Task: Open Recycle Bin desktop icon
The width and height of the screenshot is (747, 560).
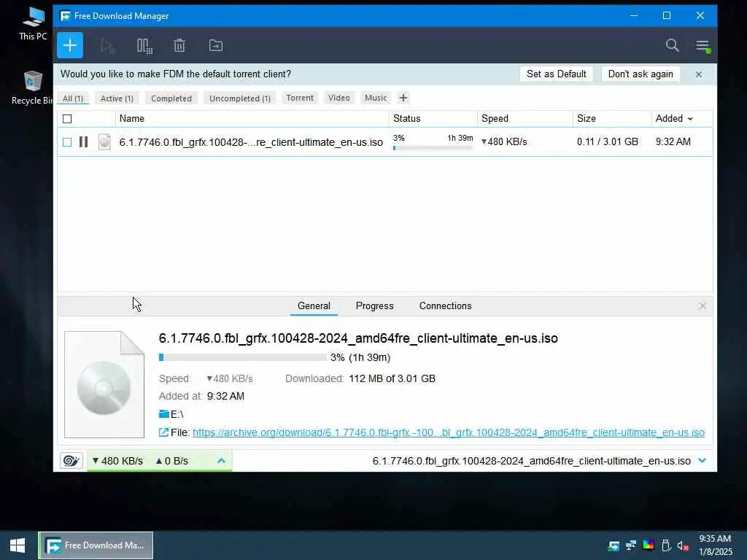Action: (x=32, y=87)
